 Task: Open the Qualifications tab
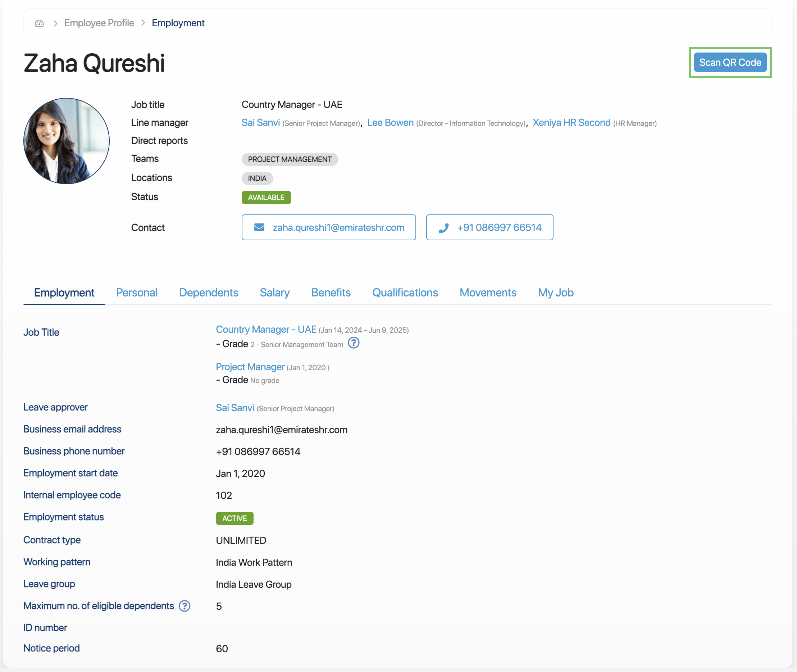405,292
